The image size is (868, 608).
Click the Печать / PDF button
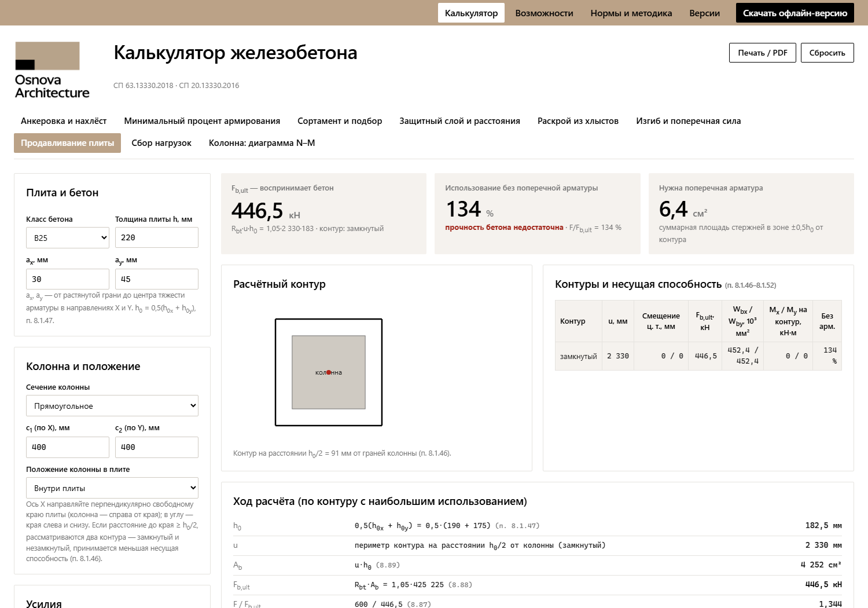pos(763,53)
